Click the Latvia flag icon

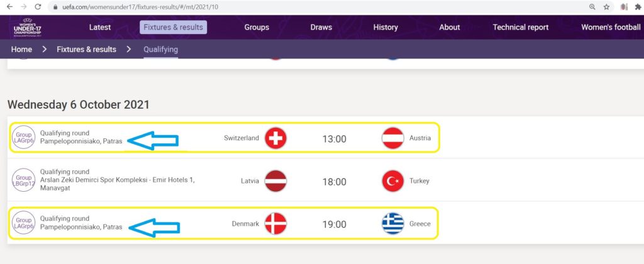275,181
